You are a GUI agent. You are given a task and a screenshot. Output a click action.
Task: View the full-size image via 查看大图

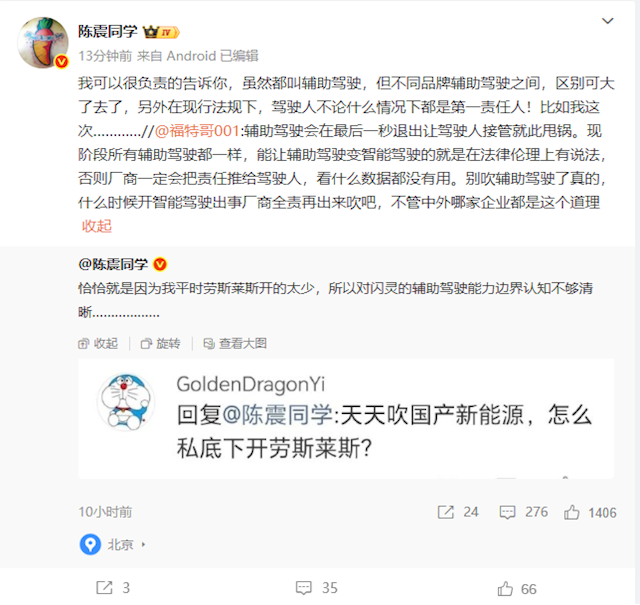click(x=235, y=343)
